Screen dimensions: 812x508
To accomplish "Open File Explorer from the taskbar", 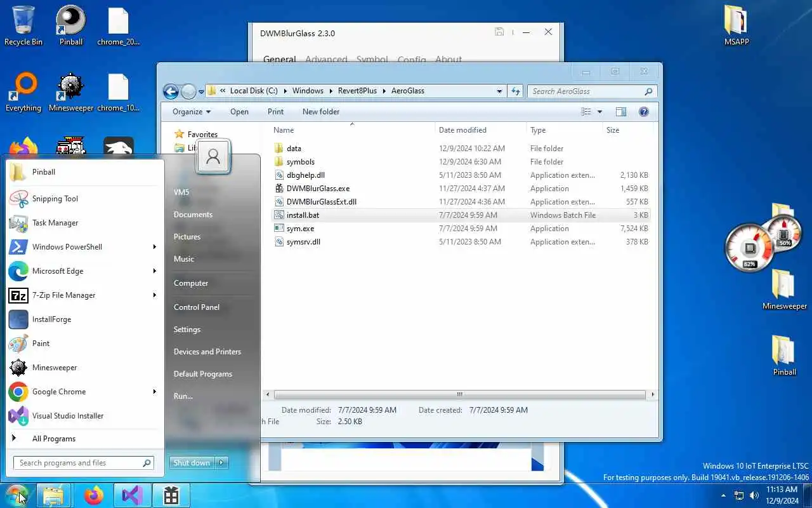I will click(x=54, y=495).
